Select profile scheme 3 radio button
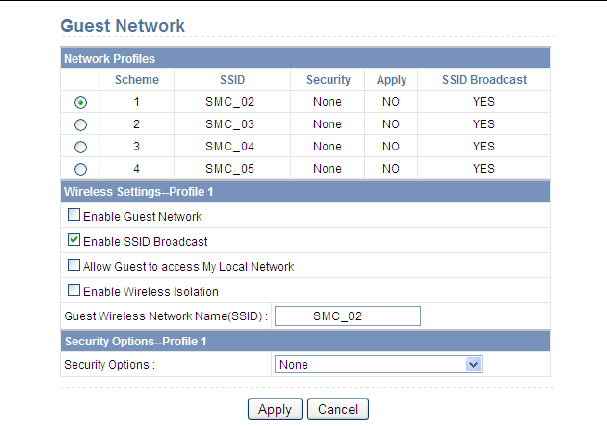607x426 pixels. 80,147
